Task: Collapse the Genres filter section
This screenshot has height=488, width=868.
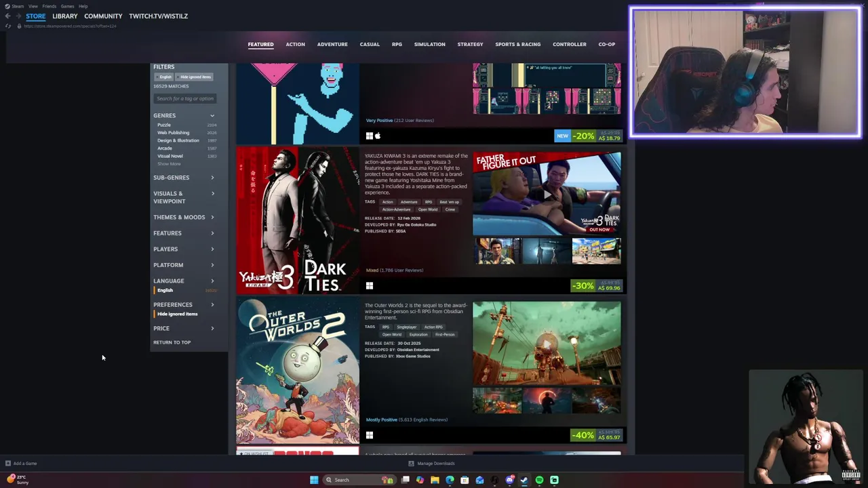Action: pyautogui.click(x=184, y=115)
